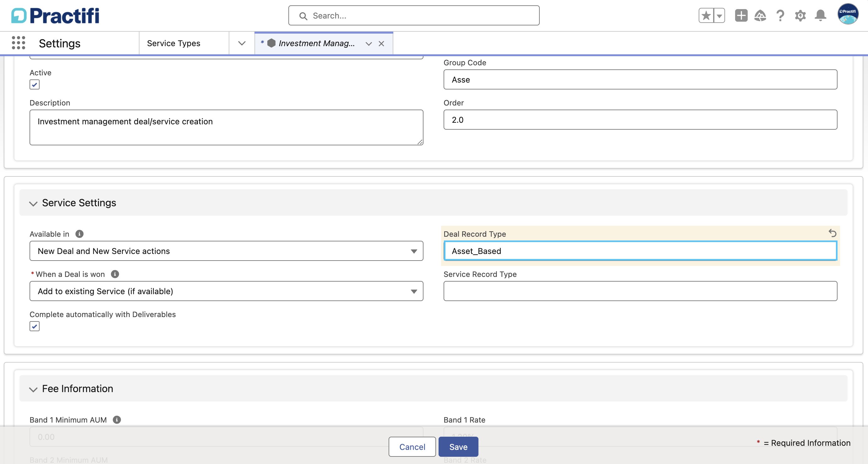Open the favorites list dropdown arrow
The height and width of the screenshot is (464, 868).
tap(719, 15)
